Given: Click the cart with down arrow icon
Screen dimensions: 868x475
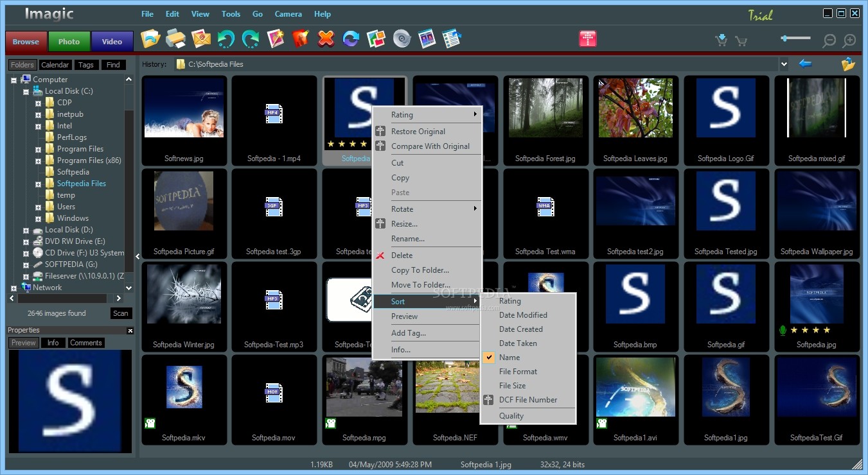Looking at the screenshot, I should 722,40.
